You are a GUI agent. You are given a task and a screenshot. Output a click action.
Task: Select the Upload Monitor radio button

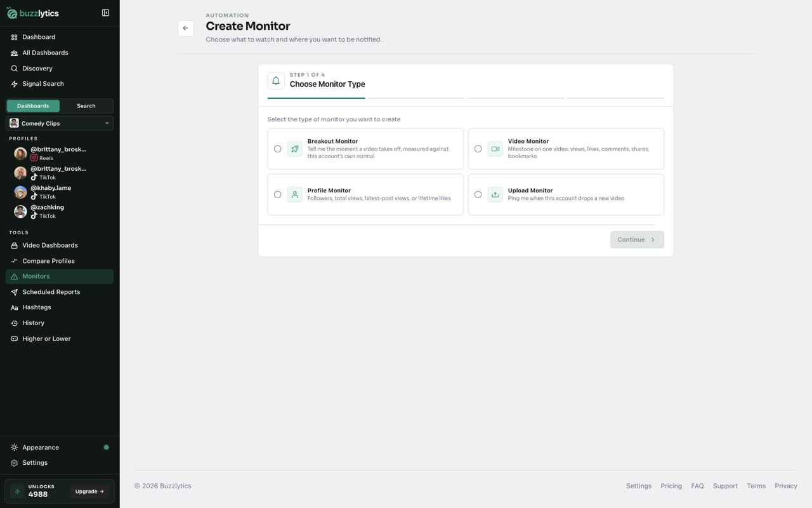click(478, 195)
